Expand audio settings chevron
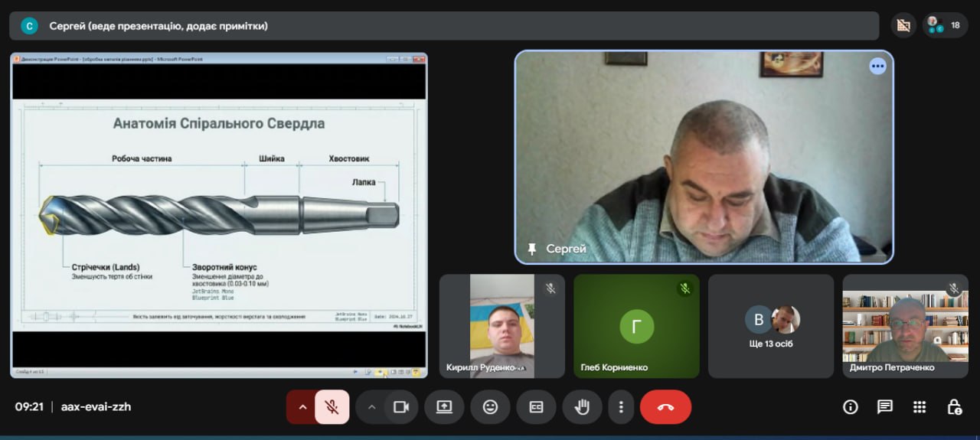The height and width of the screenshot is (440, 980). tap(302, 407)
